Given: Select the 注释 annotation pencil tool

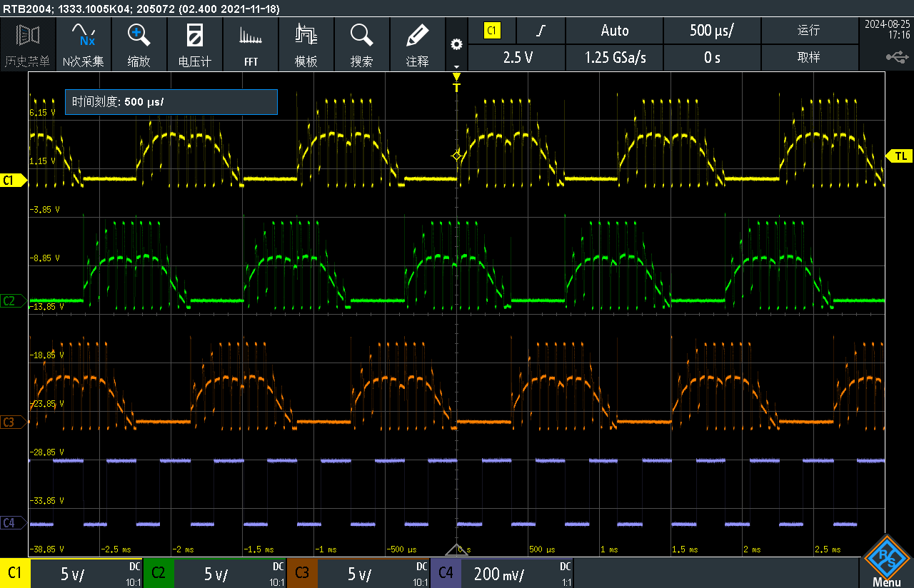Looking at the screenshot, I should click(417, 44).
